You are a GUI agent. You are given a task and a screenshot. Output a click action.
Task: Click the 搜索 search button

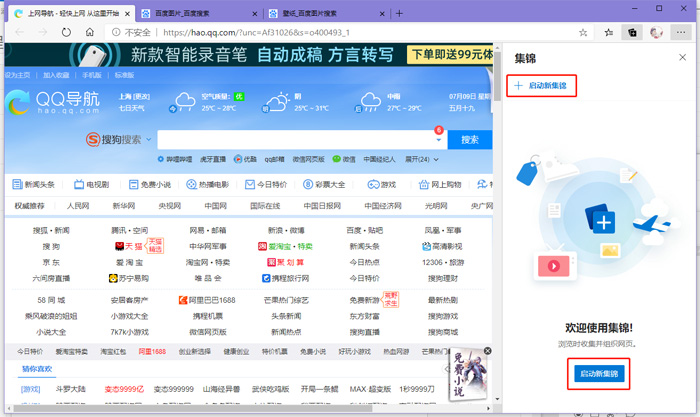(470, 139)
